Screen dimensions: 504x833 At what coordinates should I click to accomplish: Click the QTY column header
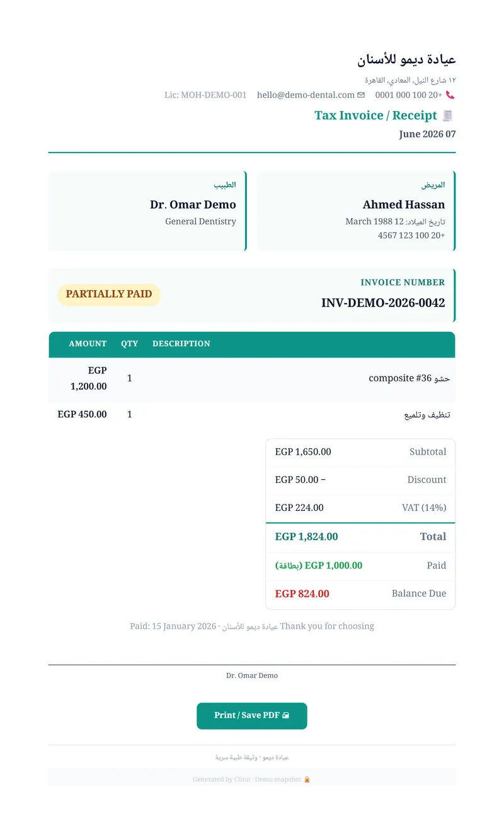130,344
